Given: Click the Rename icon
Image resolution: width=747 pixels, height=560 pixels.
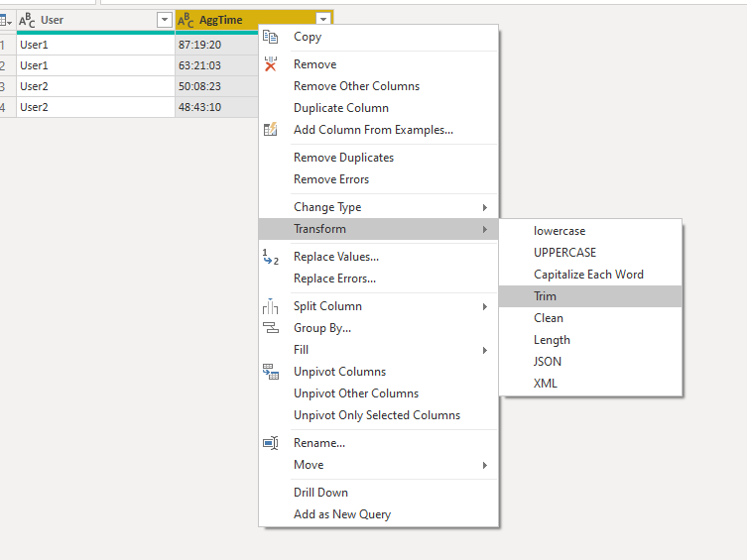Looking at the screenshot, I should pos(271,443).
